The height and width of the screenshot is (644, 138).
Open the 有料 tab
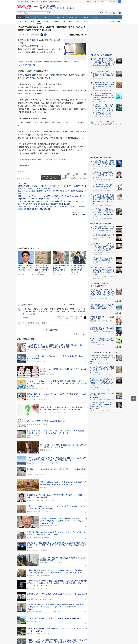pos(95,17)
